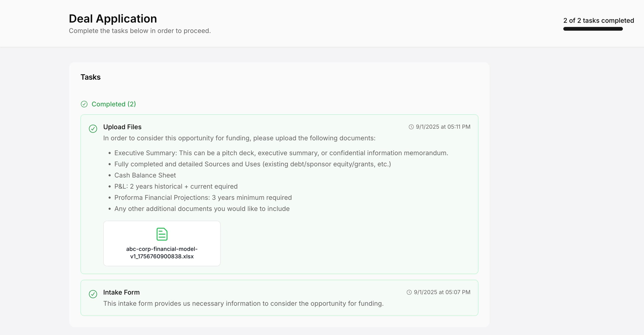Screen dimensions: 644x335
Task: Click clock icon beside 05:11 PM timestamp
Action: [411, 127]
